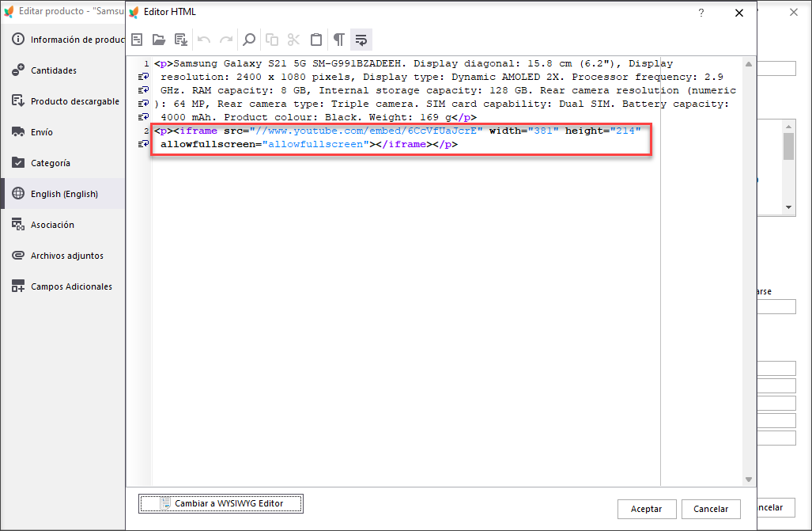
Task: Click line number 1 in the gutter
Action: pyautogui.click(x=146, y=64)
